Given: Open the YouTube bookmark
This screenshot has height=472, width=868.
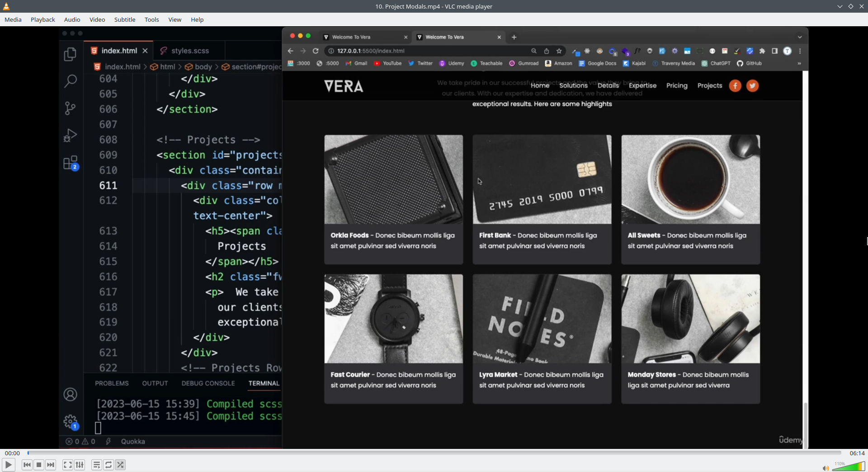Looking at the screenshot, I should click(x=388, y=63).
